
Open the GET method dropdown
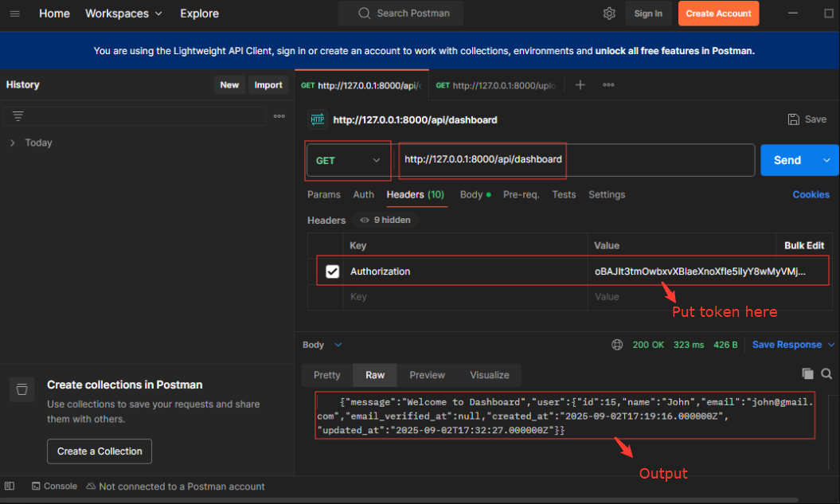[x=348, y=160]
